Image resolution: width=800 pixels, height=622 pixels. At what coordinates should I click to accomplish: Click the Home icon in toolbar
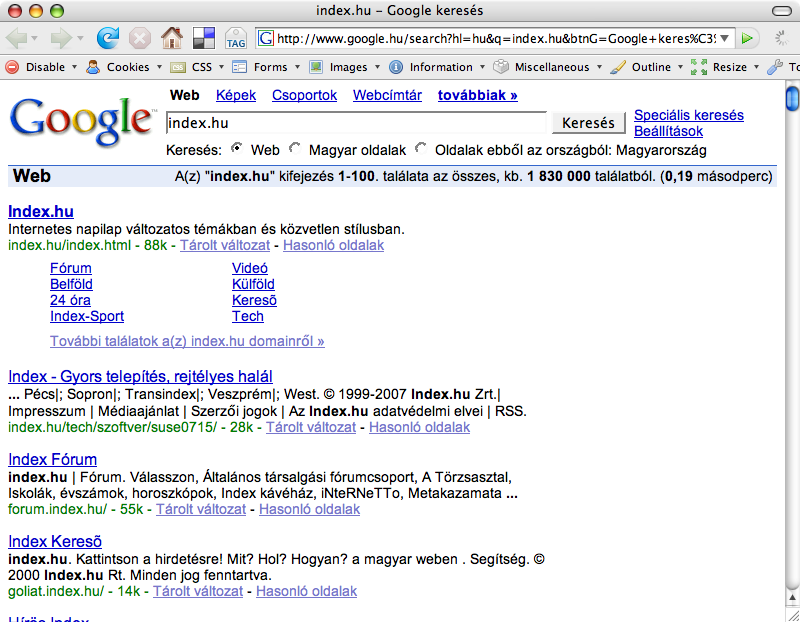tap(172, 38)
